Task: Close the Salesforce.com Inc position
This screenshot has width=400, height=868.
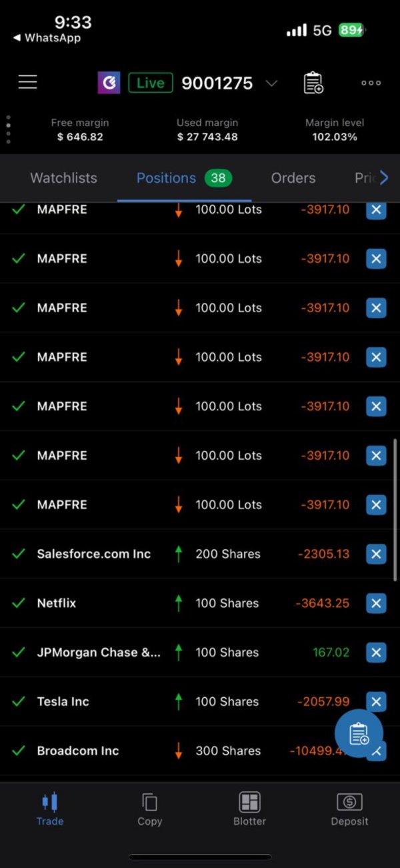Action: (376, 554)
